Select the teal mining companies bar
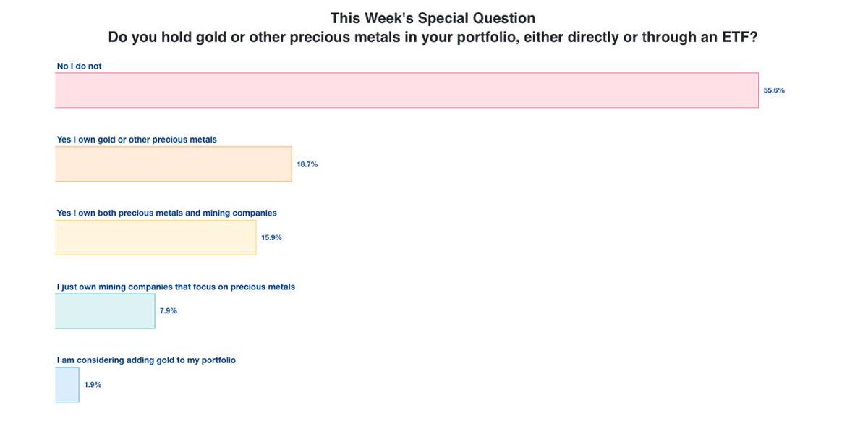This screenshot has width=868, height=437. (105, 311)
